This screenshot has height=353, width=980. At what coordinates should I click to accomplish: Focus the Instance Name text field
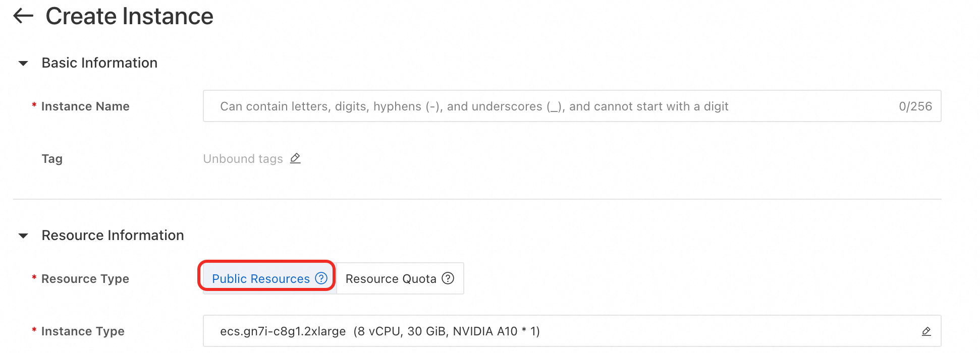tap(555, 106)
